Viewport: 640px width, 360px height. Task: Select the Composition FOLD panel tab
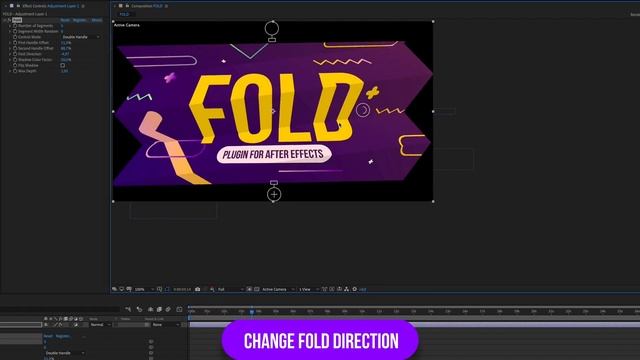click(x=146, y=6)
